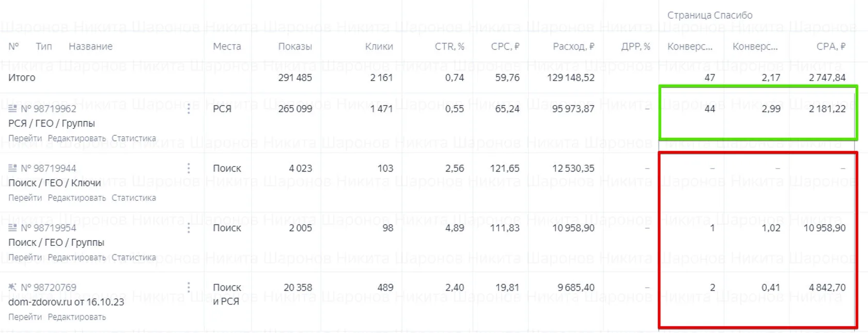Open the options menu for campaign 98719962

point(189,108)
